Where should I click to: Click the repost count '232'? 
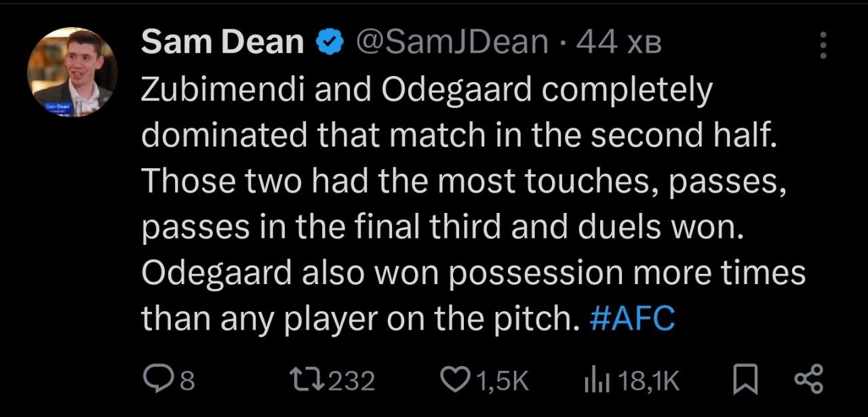pos(351,381)
